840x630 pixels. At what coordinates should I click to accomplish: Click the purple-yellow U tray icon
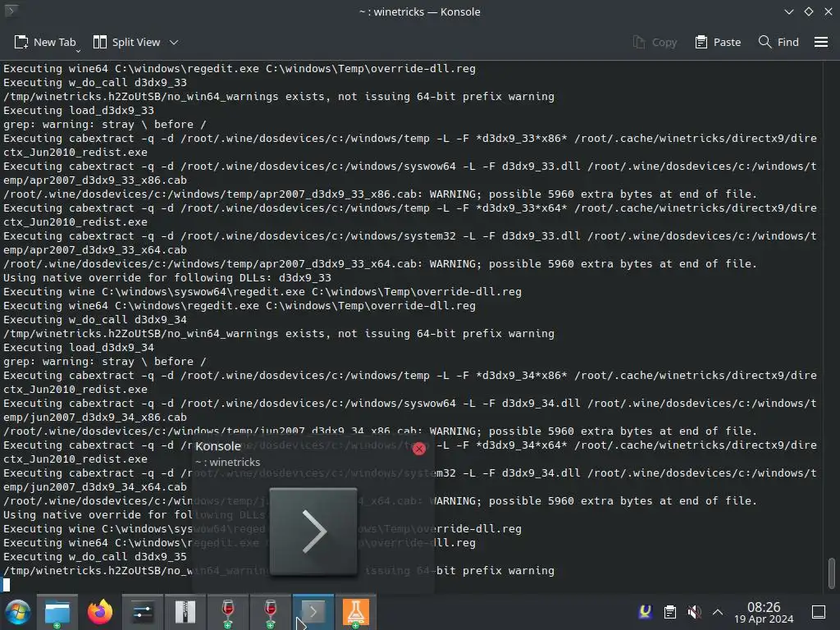(x=646, y=612)
